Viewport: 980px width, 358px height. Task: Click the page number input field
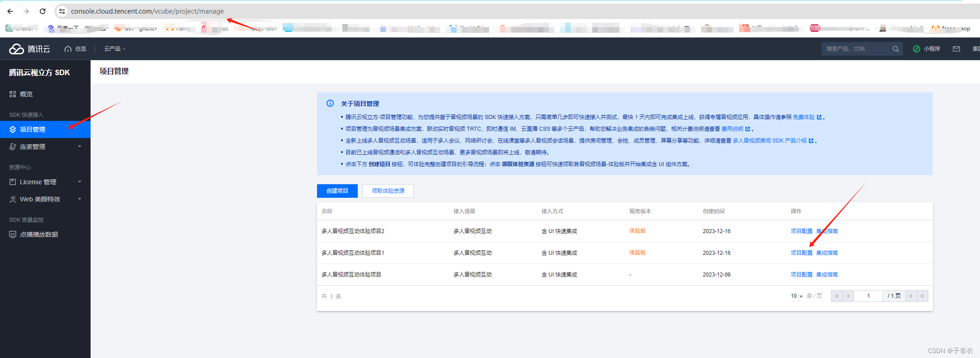[869, 296]
